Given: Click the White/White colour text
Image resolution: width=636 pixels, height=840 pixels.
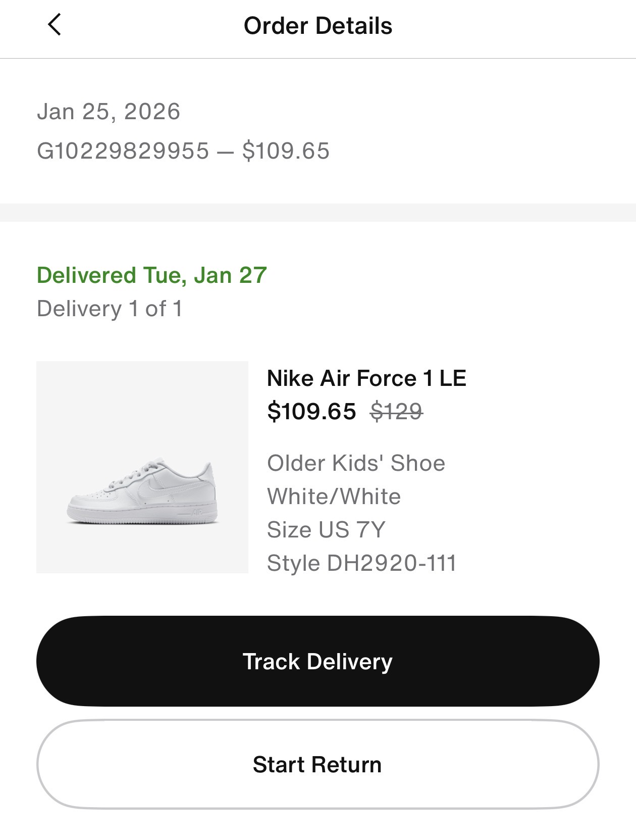Looking at the screenshot, I should click(x=334, y=497).
